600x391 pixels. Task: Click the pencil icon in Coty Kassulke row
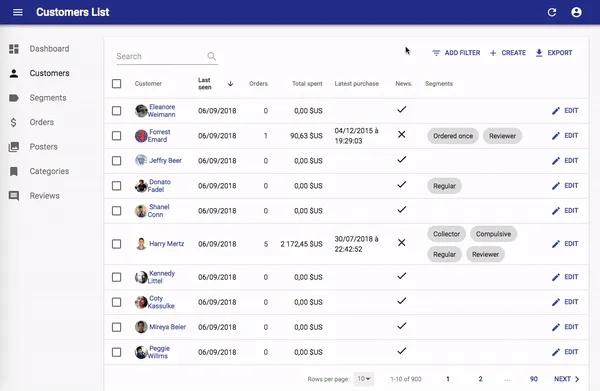(x=556, y=302)
